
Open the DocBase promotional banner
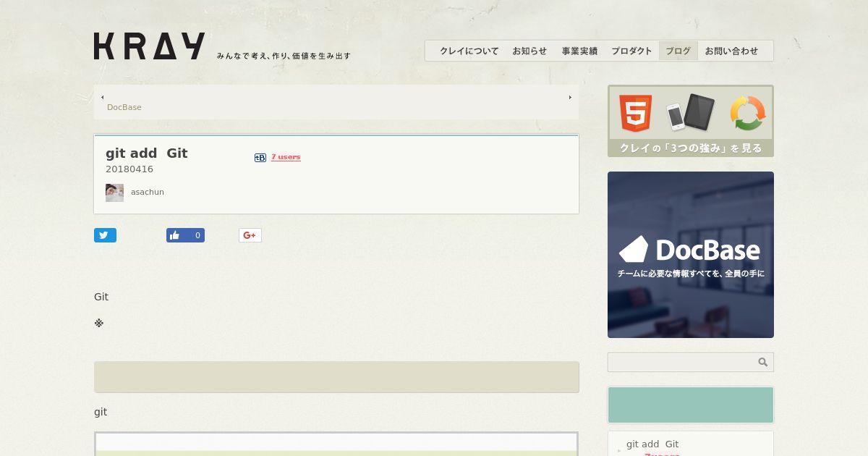(x=691, y=255)
